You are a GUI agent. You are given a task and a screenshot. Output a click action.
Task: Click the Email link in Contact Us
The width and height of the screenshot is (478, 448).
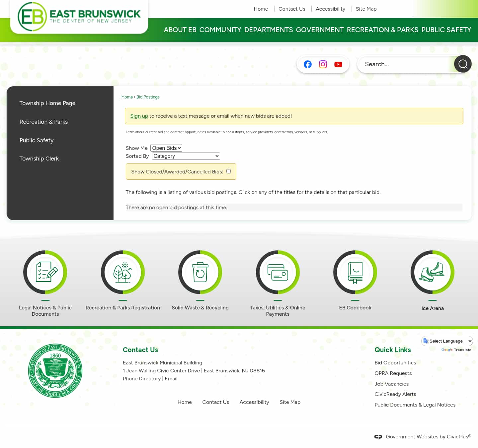pos(171,379)
